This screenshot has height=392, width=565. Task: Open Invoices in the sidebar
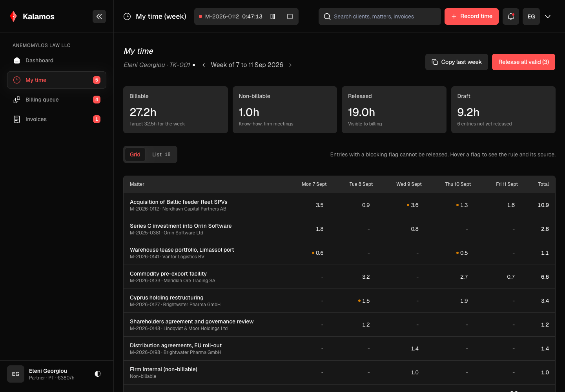pos(56,119)
